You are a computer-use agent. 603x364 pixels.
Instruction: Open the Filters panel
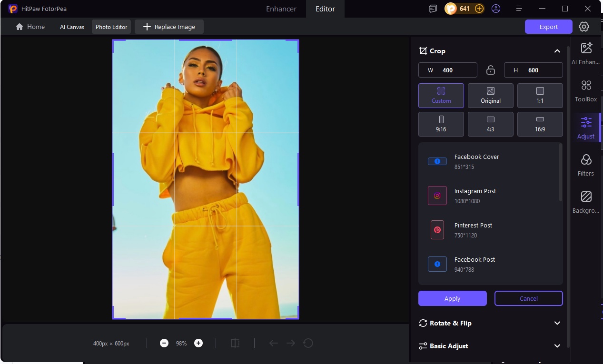(585, 164)
